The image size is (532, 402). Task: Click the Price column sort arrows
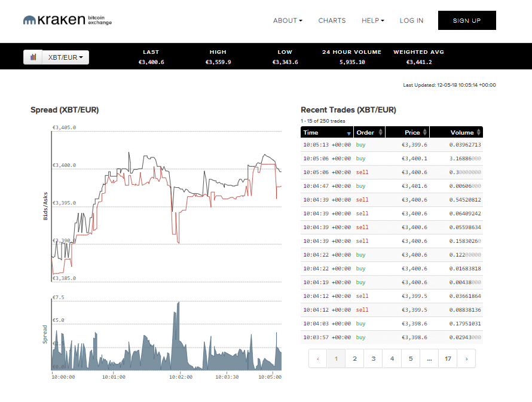click(x=425, y=132)
